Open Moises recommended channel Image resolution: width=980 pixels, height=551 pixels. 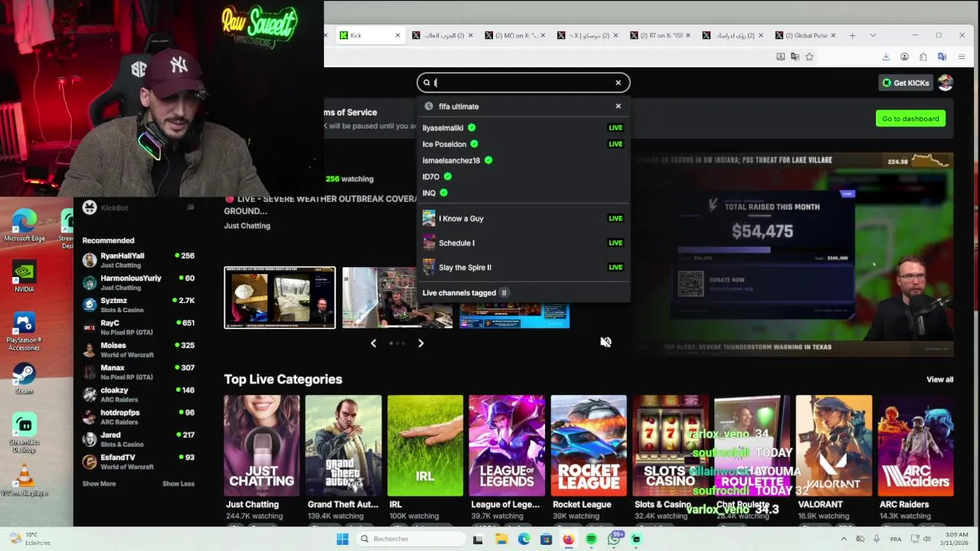(x=138, y=350)
